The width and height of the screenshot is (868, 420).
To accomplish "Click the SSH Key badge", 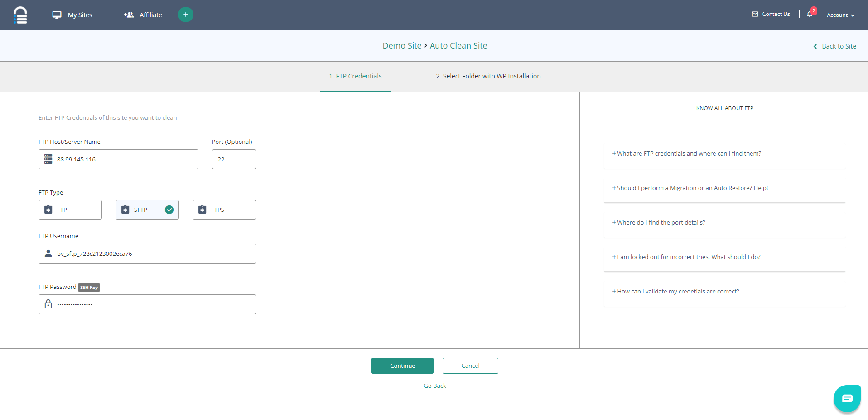I will tap(89, 288).
